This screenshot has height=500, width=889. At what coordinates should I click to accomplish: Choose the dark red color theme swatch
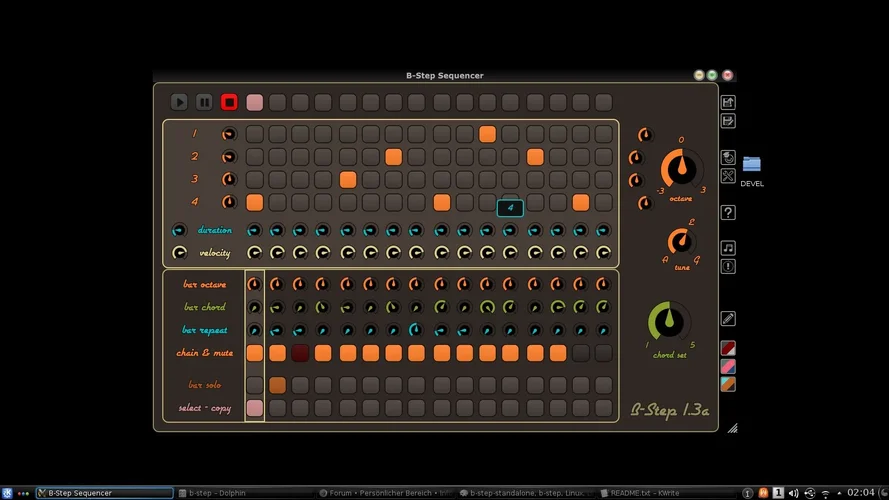click(728, 348)
